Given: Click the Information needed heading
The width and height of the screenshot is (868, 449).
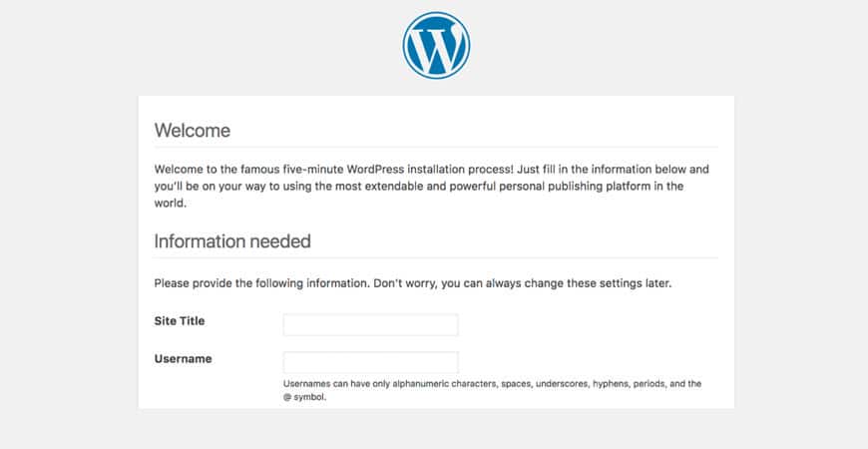Looking at the screenshot, I should (232, 241).
